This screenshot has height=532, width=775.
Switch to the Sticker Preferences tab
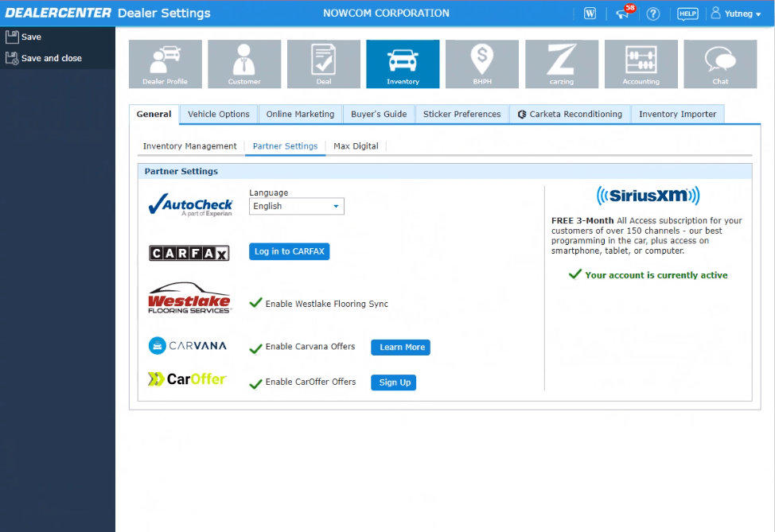[461, 114]
